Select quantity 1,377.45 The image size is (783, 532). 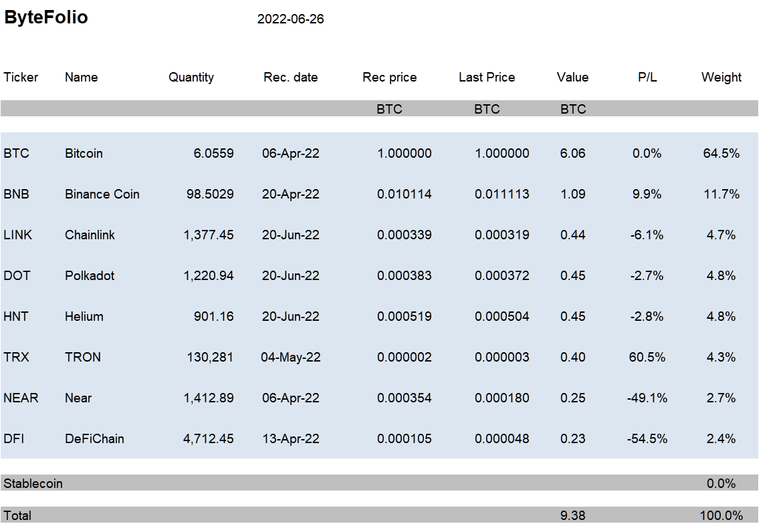click(x=209, y=235)
